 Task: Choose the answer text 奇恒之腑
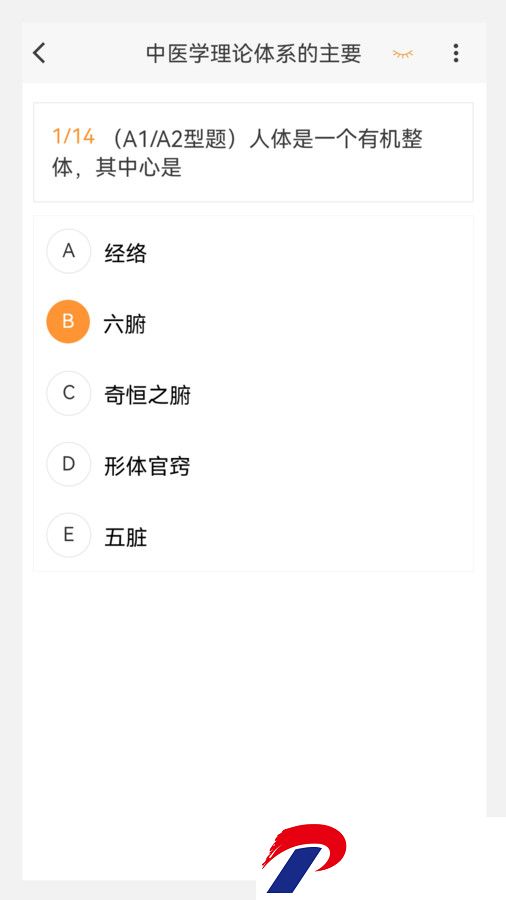click(147, 395)
